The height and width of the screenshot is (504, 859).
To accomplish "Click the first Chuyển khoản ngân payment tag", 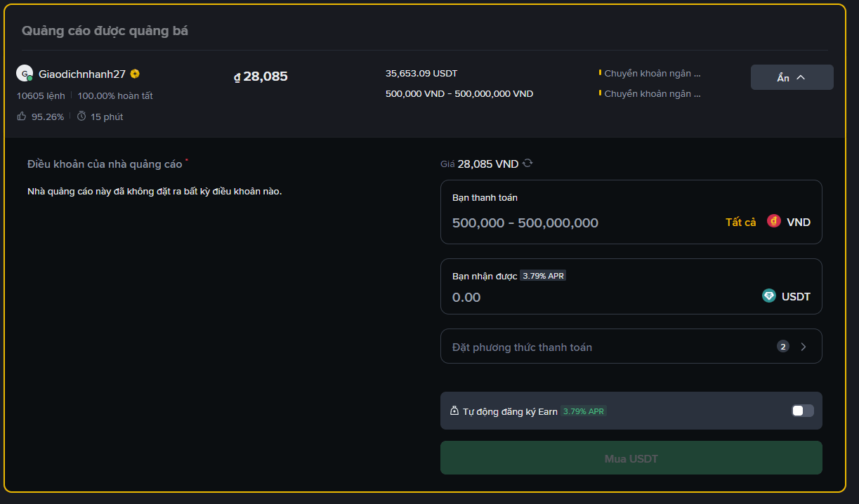I will click(652, 73).
